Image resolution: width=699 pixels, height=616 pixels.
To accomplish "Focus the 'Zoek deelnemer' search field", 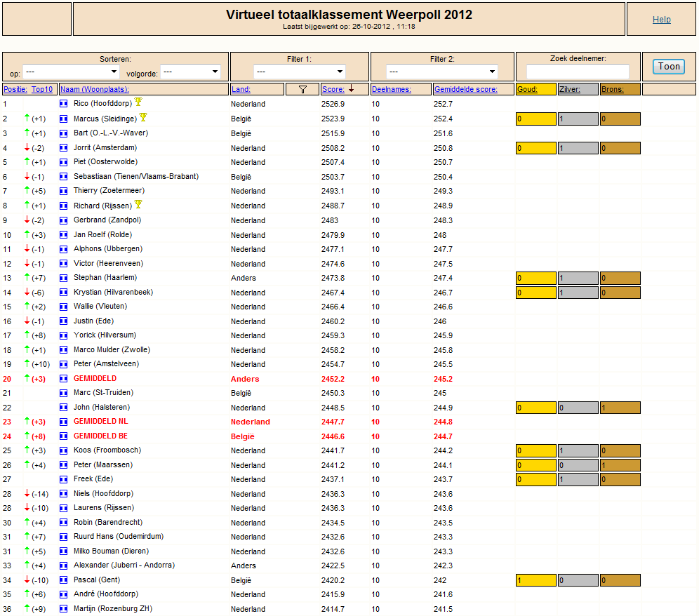I will [x=578, y=72].
